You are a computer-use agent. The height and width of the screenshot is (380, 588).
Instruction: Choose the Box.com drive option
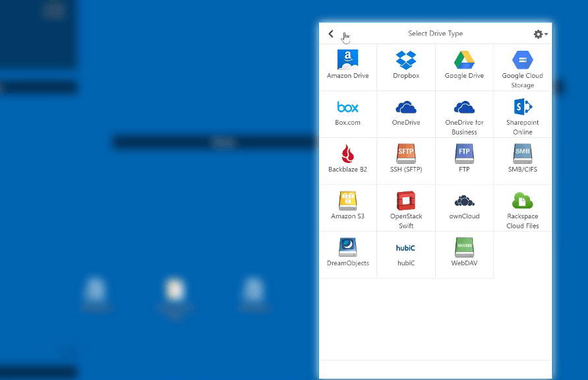click(x=347, y=108)
